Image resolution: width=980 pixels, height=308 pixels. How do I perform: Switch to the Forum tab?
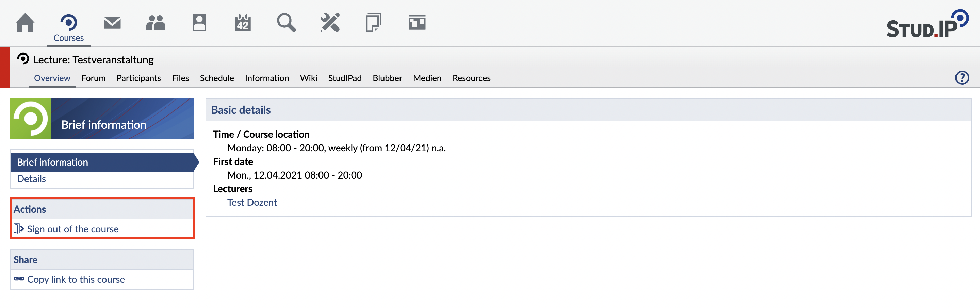[x=93, y=78]
